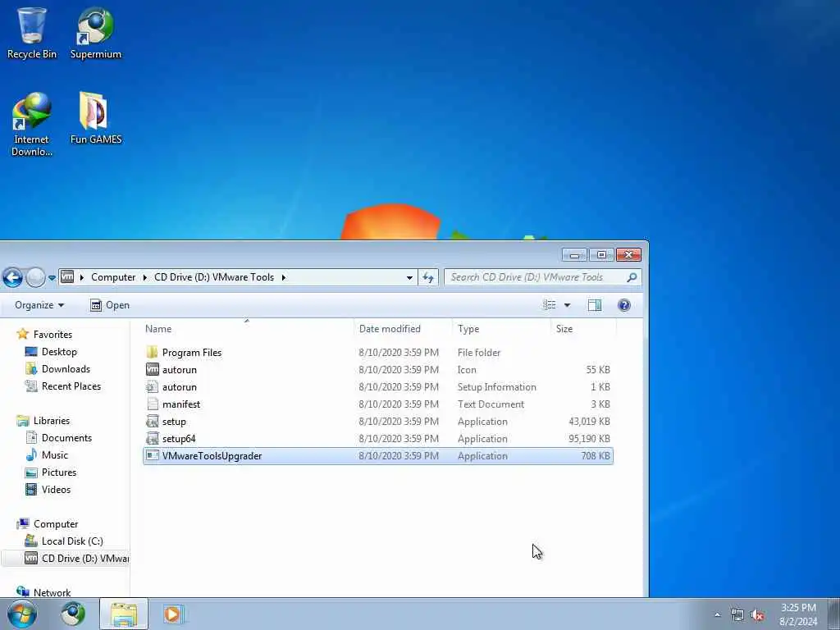The image size is (840, 630).
Task: Sort files by the Name column
Action: (246, 328)
